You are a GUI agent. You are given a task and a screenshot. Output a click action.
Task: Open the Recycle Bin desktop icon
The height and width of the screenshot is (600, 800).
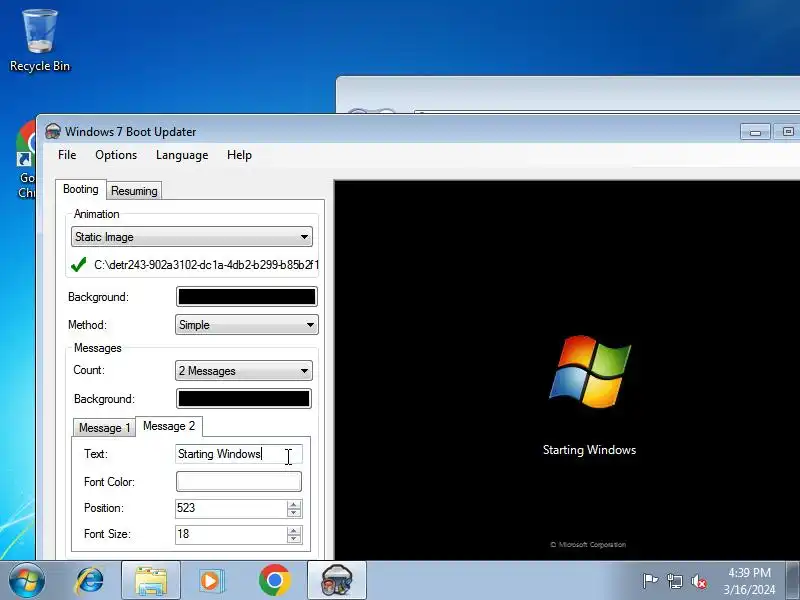tap(39, 40)
